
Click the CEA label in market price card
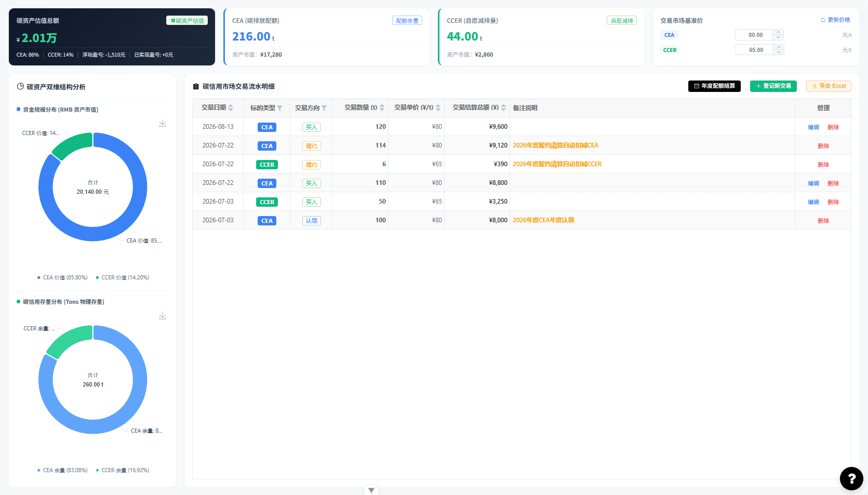(x=669, y=35)
